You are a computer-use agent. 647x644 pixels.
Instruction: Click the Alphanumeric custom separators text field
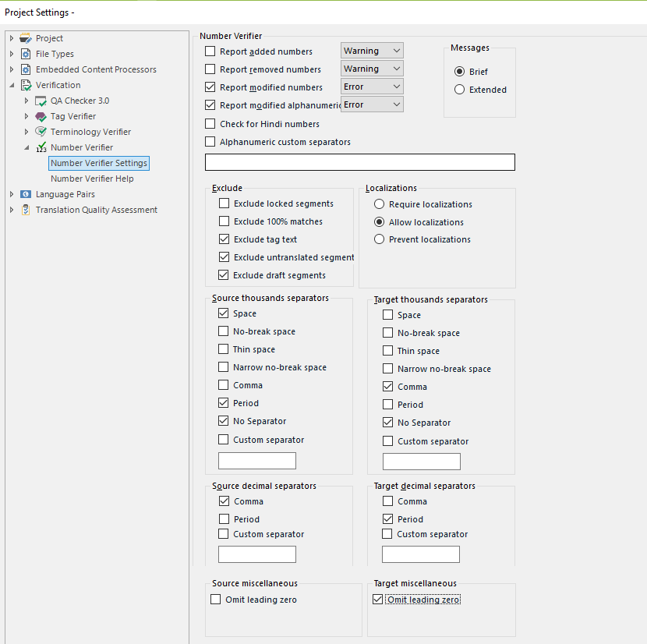coord(360,162)
